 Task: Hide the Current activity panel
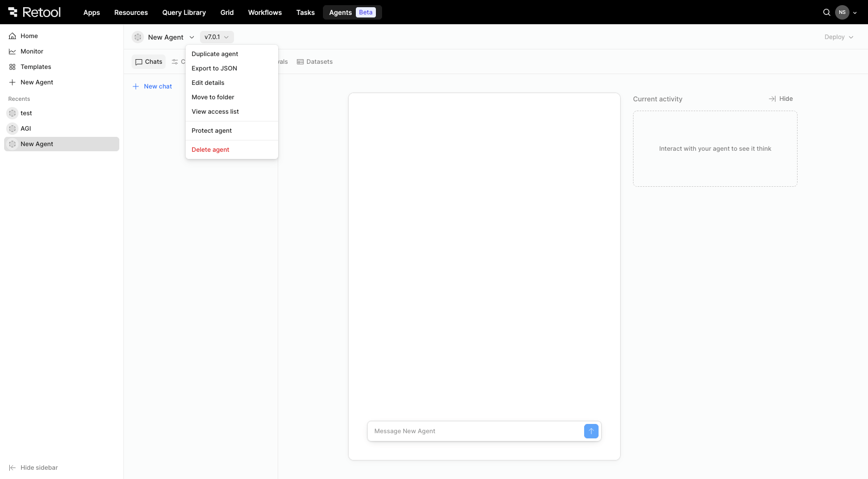coord(781,99)
